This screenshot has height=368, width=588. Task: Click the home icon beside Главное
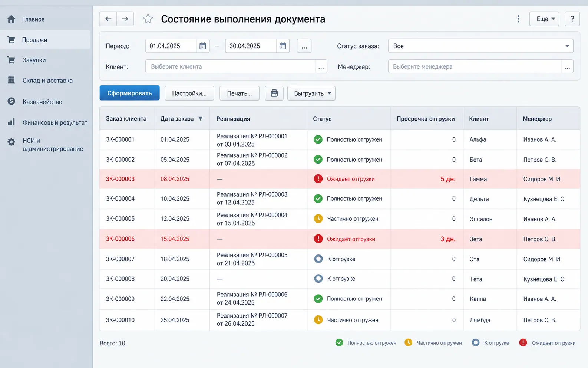pos(11,19)
